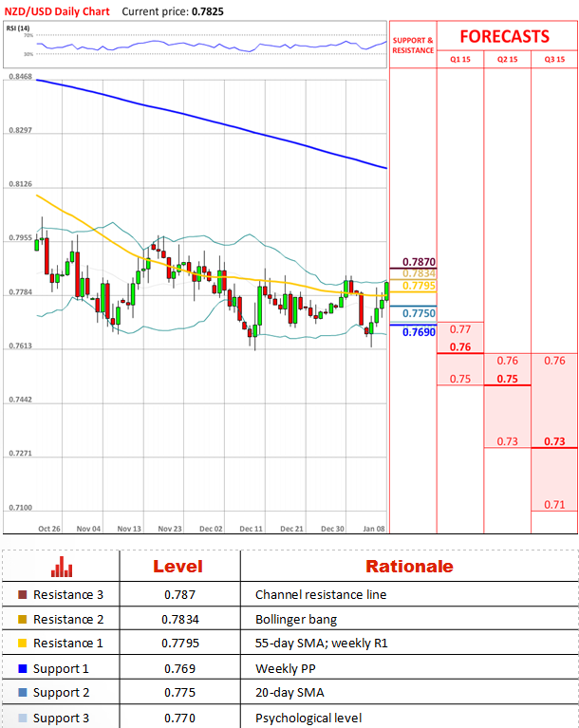Select the Resistance 2 row label
Screen dimensions: 579x728
(68, 620)
